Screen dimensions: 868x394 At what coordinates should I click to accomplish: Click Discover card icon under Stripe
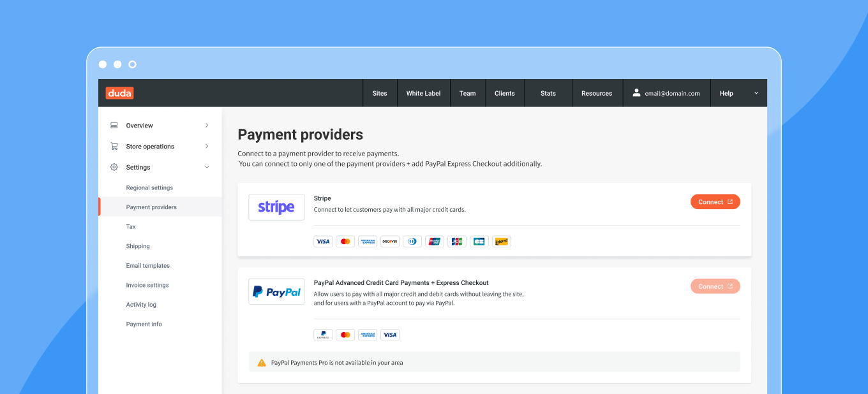390,242
